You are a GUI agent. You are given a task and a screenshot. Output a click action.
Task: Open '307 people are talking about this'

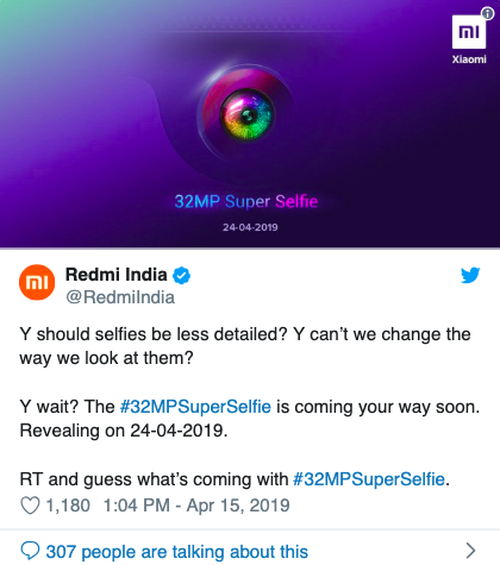click(x=177, y=552)
